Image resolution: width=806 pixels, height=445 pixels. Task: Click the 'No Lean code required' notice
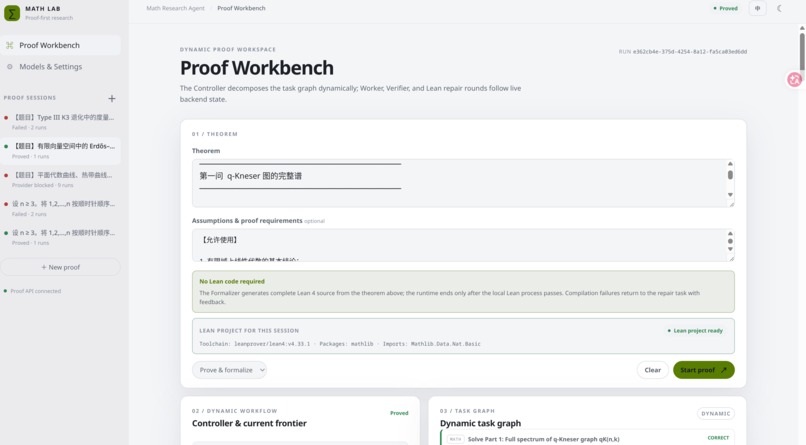point(463,291)
